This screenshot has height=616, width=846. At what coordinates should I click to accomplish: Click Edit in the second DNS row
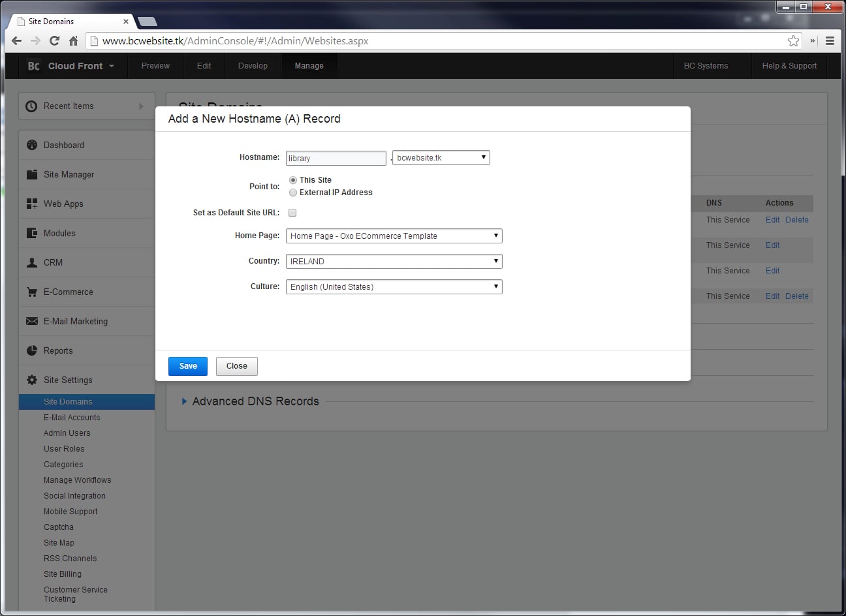point(772,245)
